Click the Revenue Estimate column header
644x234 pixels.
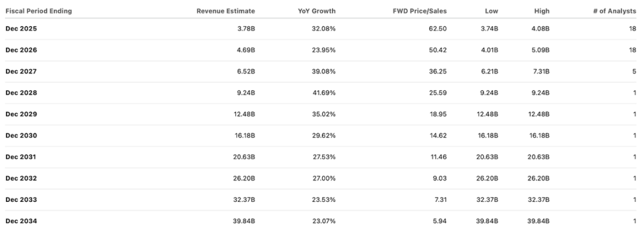(x=225, y=11)
